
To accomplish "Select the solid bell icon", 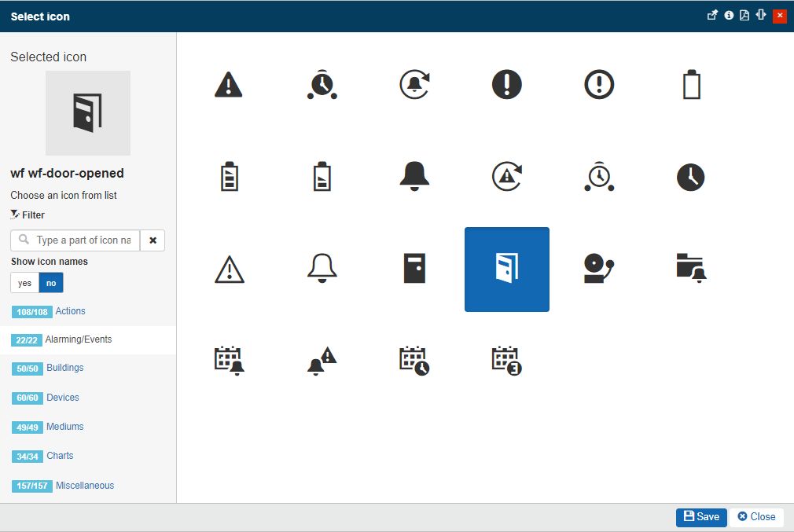I will point(414,176).
